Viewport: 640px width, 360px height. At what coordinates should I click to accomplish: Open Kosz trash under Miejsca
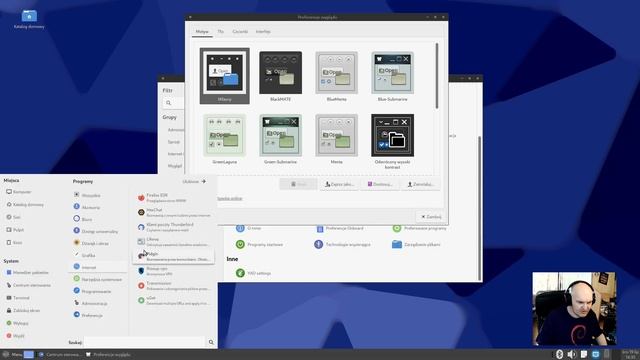pyautogui.click(x=14, y=242)
